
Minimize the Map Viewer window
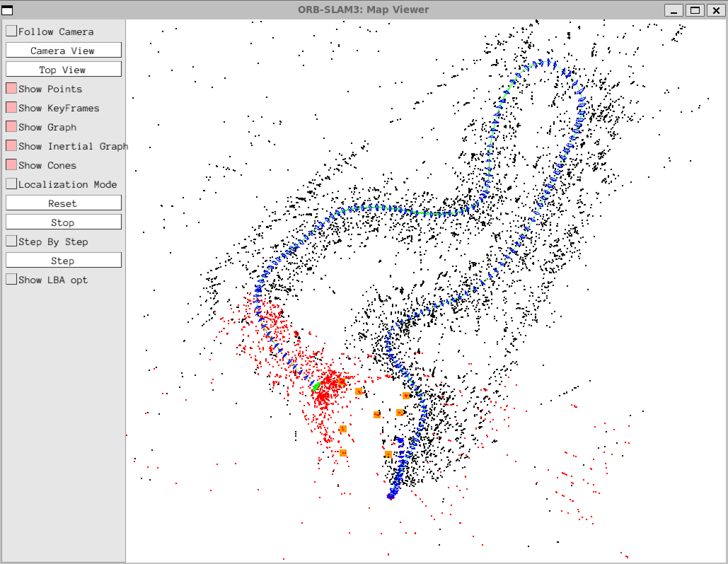click(x=674, y=10)
